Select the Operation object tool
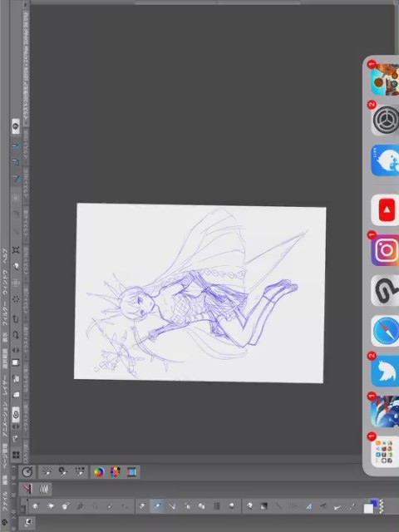 66,506
